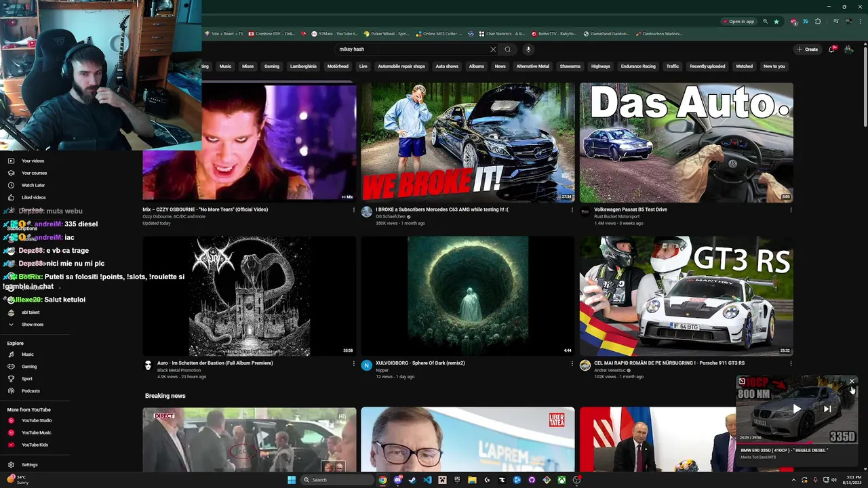Open Rust Bucket Motorsport channel link
This screenshot has height=488, width=868.
coord(616,216)
